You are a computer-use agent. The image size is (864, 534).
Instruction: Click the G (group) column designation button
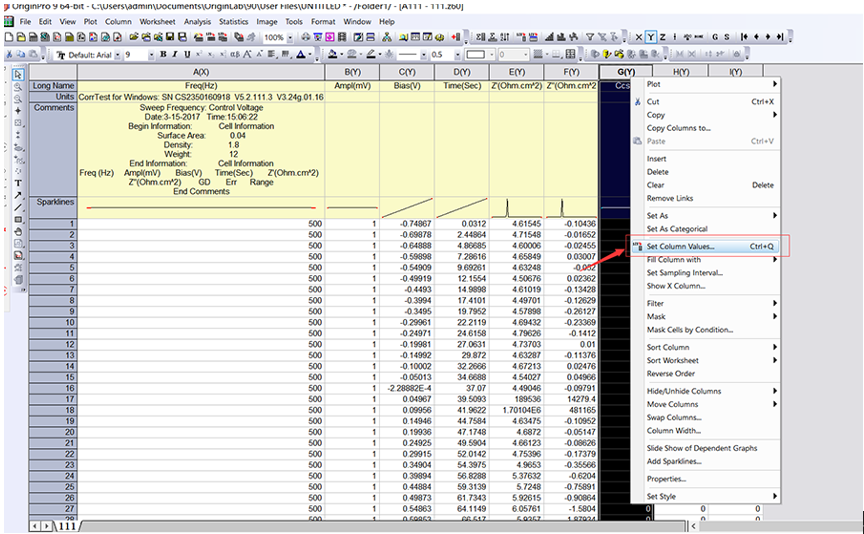click(x=715, y=37)
